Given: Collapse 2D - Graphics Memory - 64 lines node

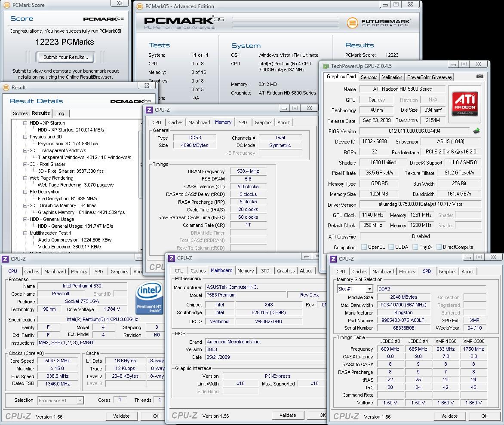Looking at the screenshot, I should [x=25, y=205].
